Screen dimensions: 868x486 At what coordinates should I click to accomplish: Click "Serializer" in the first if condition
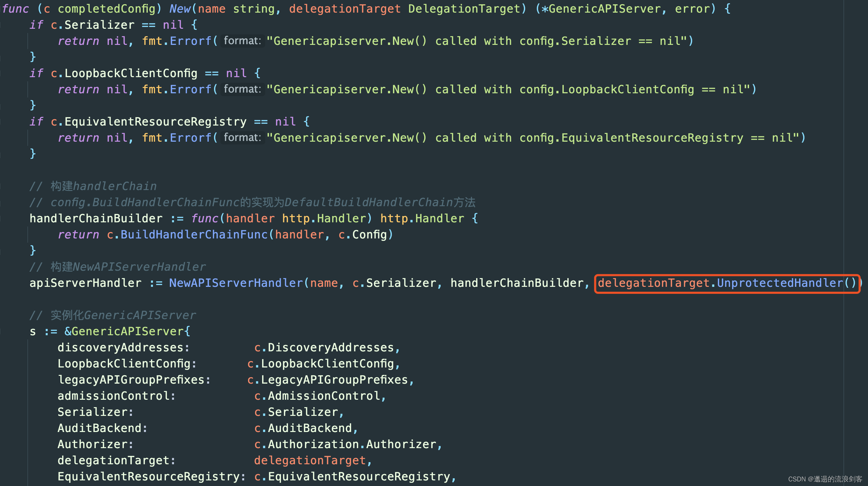click(99, 25)
